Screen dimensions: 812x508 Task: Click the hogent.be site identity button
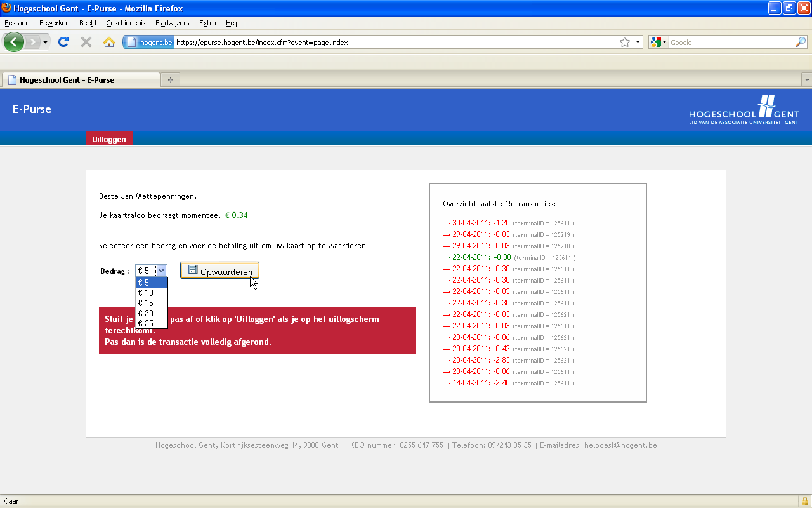(x=148, y=43)
